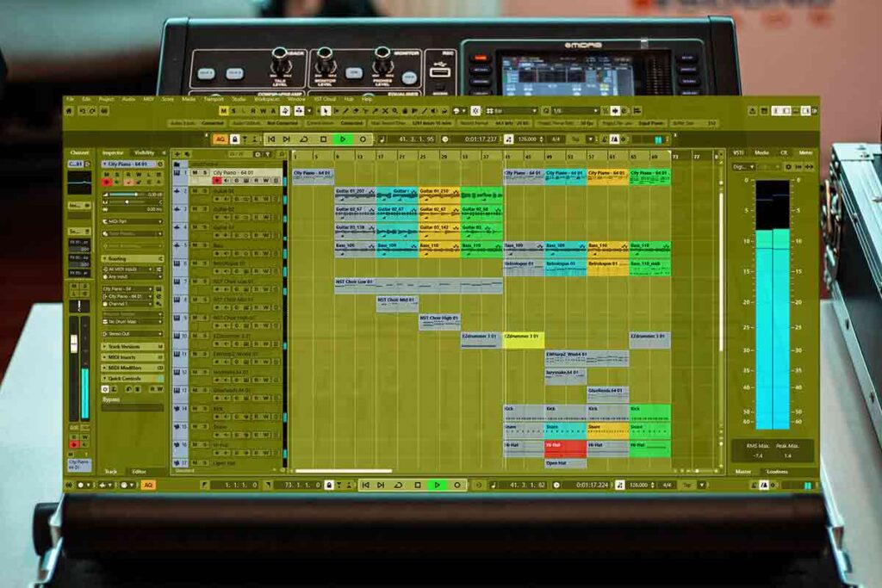The height and width of the screenshot is (588, 882).
Task: Open the Media tab in right zone
Action: (x=761, y=152)
